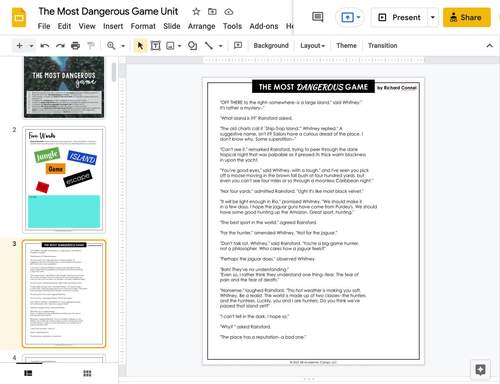Click the Background button
The width and height of the screenshot is (500, 384).
pyautogui.click(x=271, y=46)
